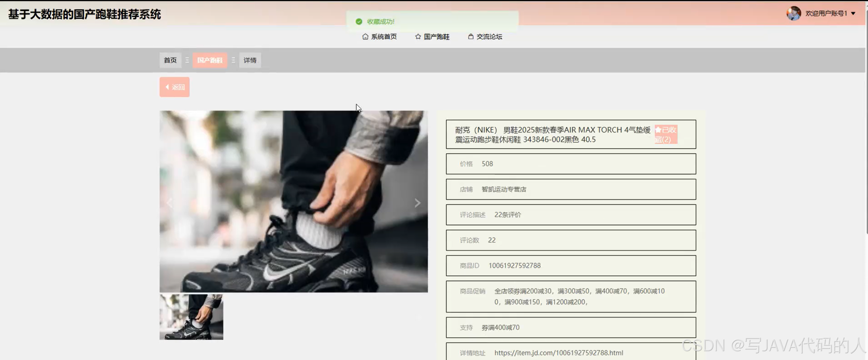This screenshot has width=868, height=360.
Task: Toggle off the 已收藏(2) favorite button
Action: (x=666, y=134)
